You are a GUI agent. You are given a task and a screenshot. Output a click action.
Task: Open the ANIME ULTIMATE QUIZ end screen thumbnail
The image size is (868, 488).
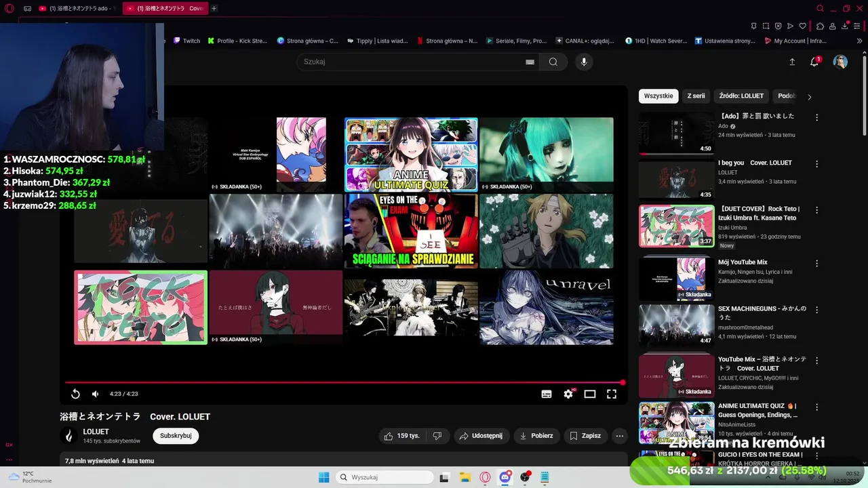pos(411,155)
